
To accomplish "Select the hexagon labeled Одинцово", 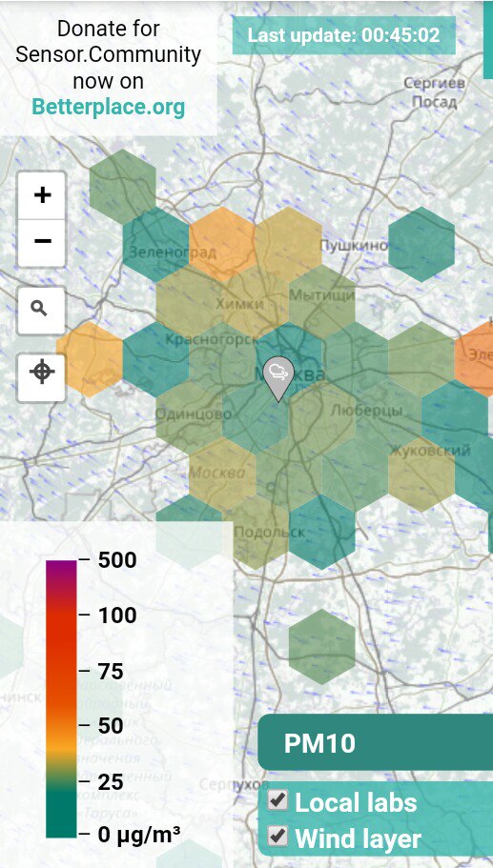I will click(189, 416).
